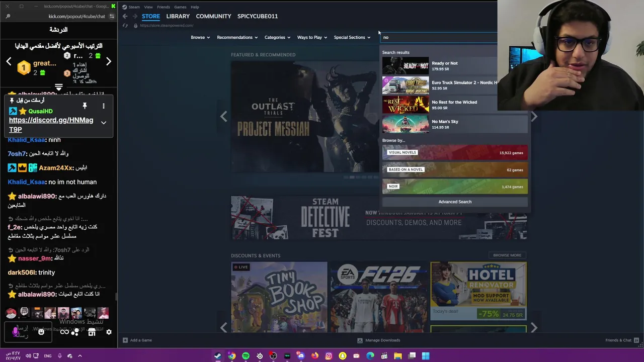Go back with Steam's back arrow

click(x=125, y=16)
